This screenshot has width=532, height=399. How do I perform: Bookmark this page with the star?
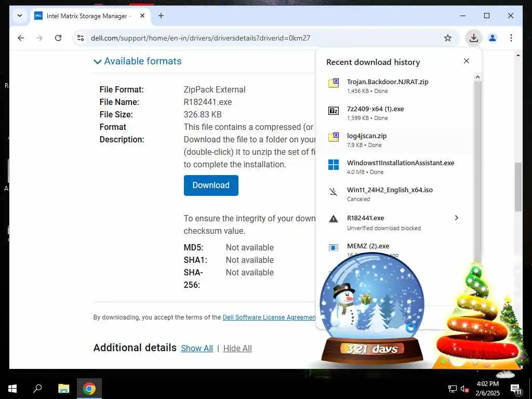click(x=447, y=38)
